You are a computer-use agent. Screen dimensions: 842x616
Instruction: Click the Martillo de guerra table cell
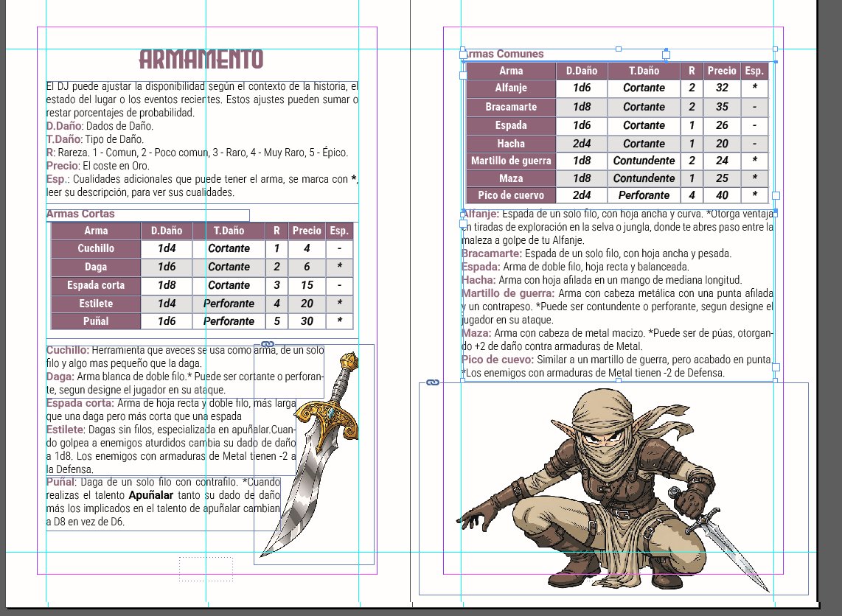pyautogui.click(x=510, y=161)
